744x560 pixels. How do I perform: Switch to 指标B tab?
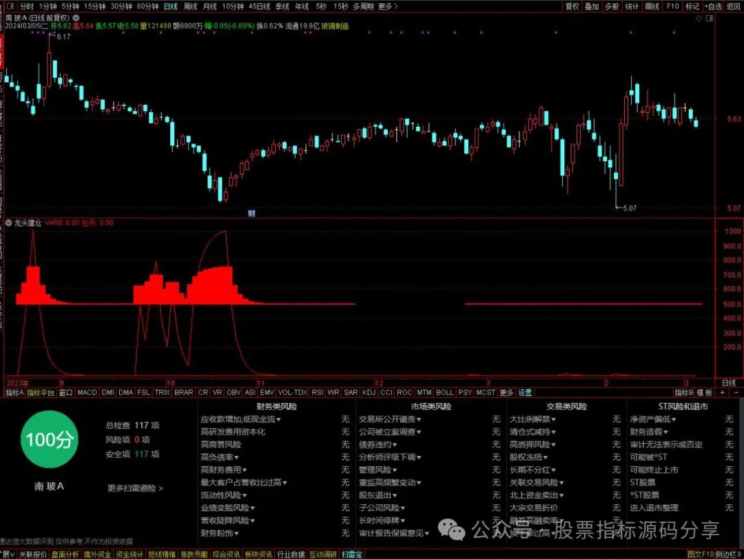tap(684, 393)
